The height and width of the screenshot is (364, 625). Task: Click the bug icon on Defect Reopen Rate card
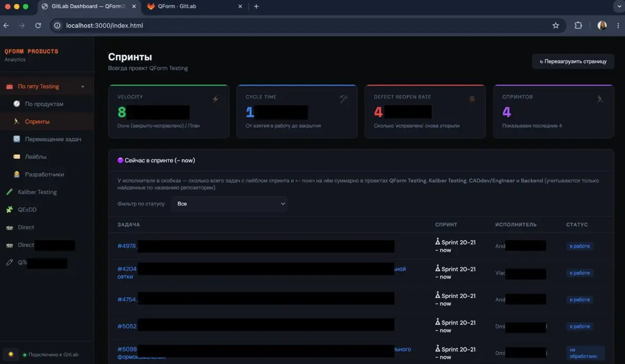(x=472, y=99)
